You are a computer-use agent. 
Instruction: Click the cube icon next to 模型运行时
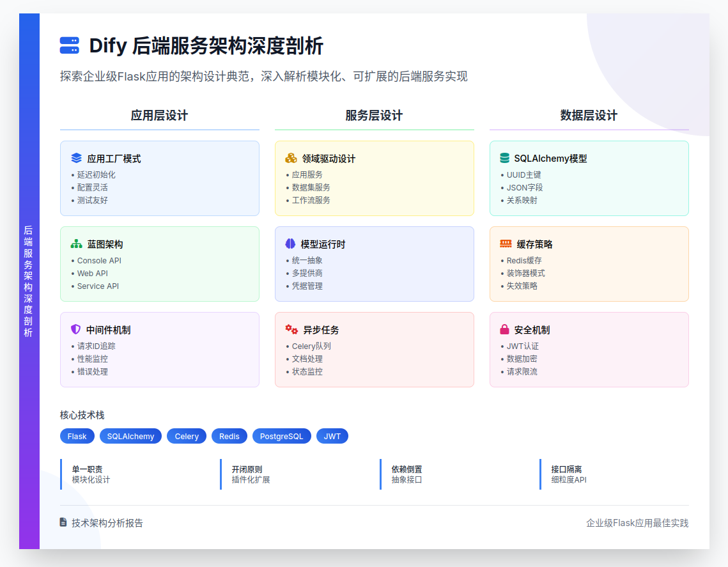tap(290, 244)
